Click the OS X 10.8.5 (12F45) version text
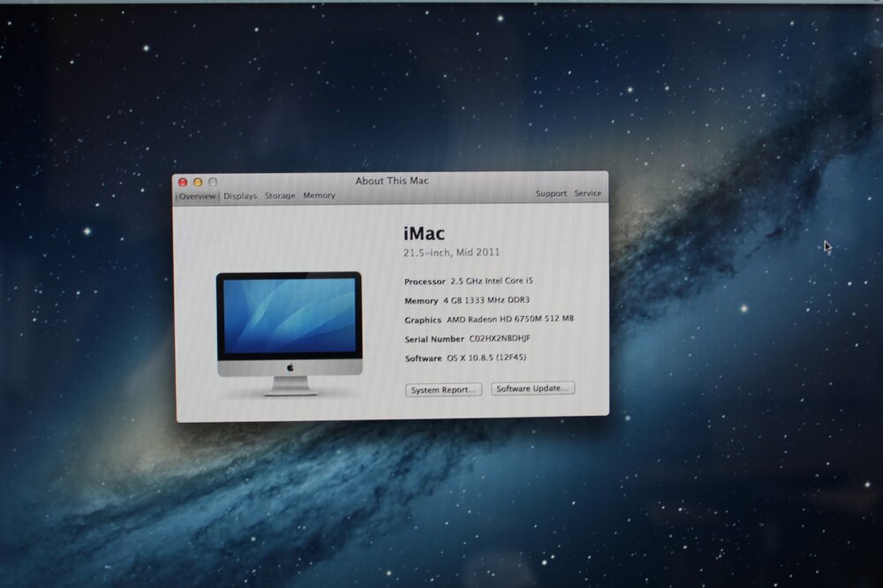Viewport: 883px width, 588px height. point(487,358)
